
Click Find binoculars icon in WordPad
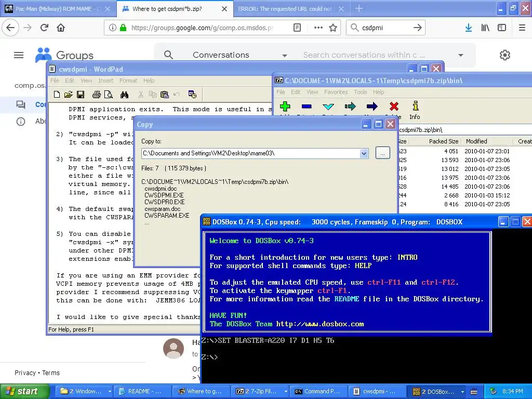click(x=124, y=95)
